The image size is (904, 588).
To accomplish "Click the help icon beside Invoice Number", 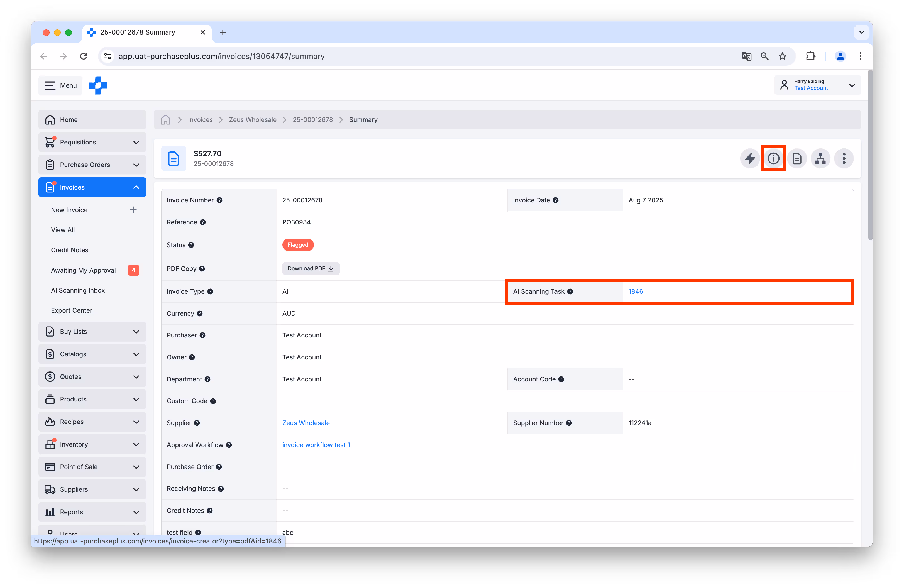I will pyautogui.click(x=219, y=200).
